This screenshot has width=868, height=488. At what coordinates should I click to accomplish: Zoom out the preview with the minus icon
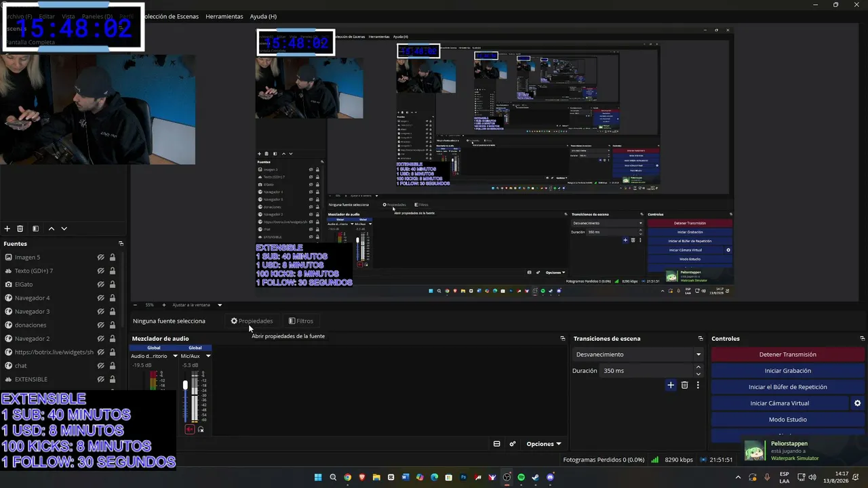pyautogui.click(x=135, y=305)
